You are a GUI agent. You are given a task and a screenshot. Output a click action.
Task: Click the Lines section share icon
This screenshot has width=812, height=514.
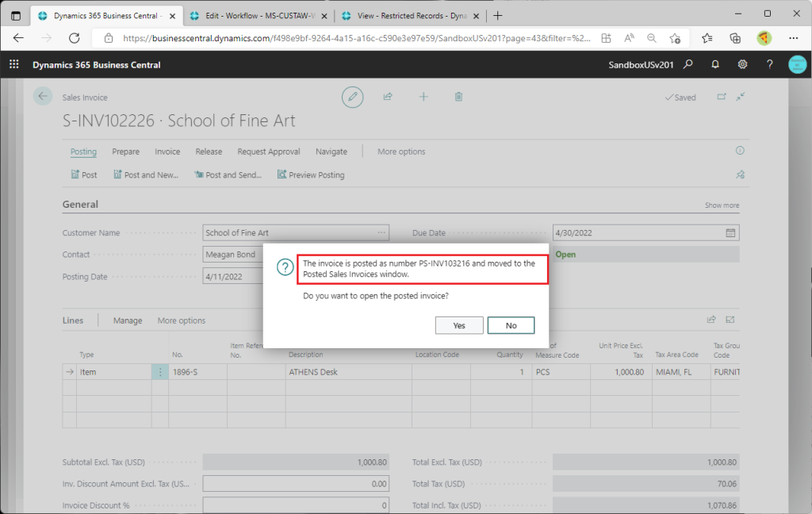tap(711, 320)
